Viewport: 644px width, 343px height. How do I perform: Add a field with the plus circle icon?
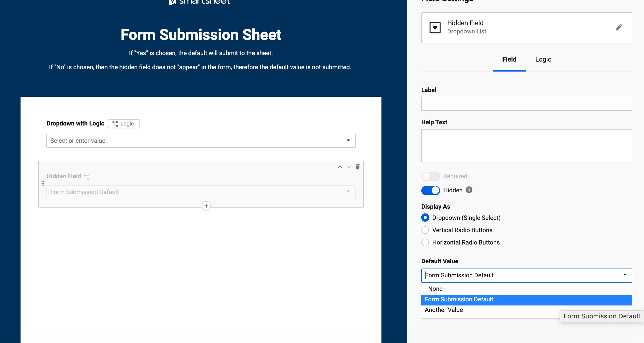point(206,206)
